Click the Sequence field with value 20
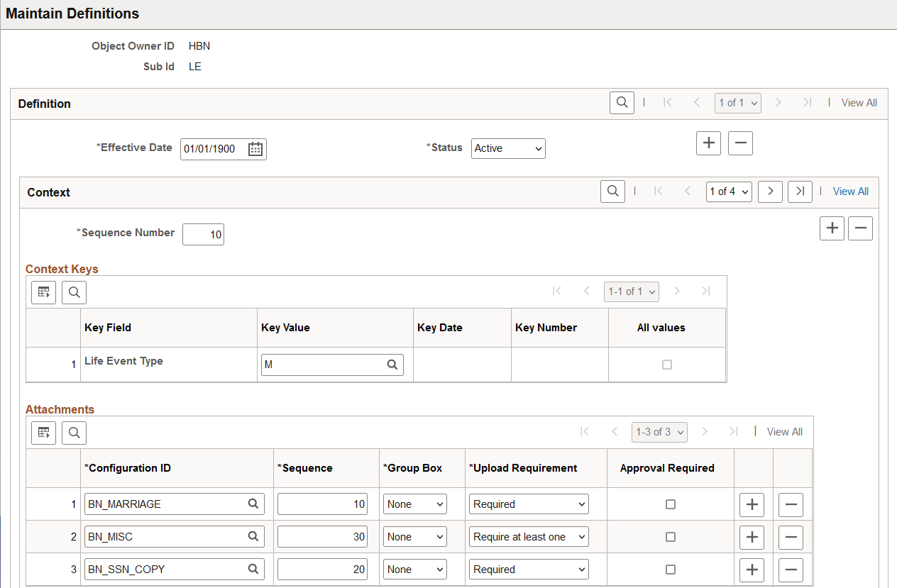This screenshot has width=897, height=588. point(323,570)
